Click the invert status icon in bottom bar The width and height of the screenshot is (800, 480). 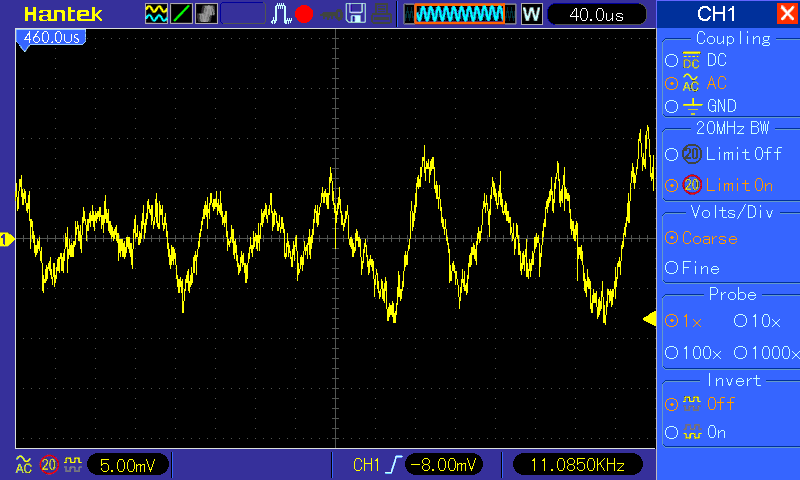(x=73, y=464)
